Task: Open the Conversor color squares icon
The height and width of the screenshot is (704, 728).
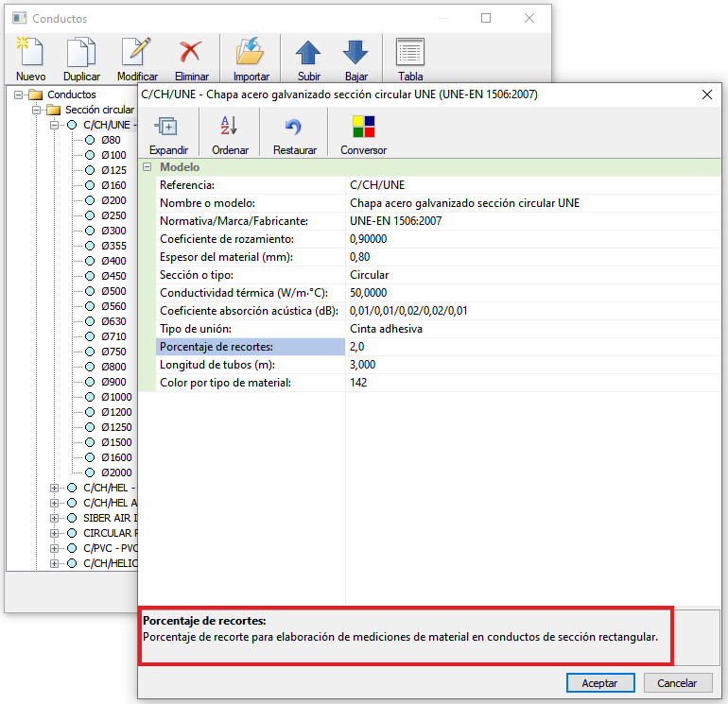Action: (364, 127)
